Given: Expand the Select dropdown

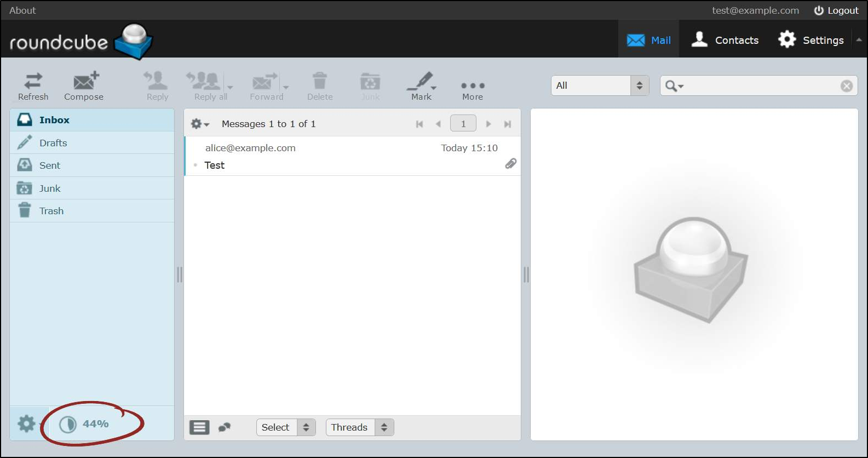Looking at the screenshot, I should 286,427.
